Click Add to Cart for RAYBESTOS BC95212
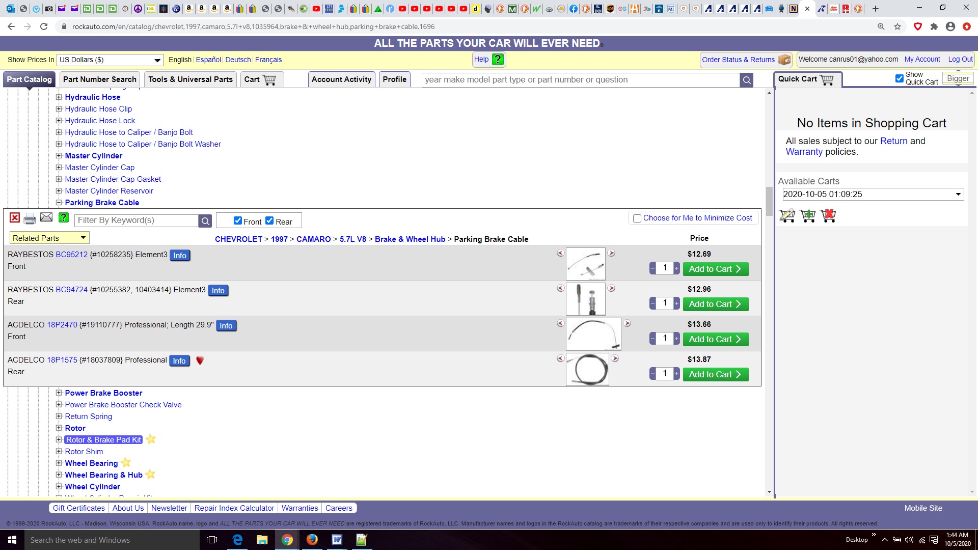This screenshot has width=980, height=555. [715, 268]
